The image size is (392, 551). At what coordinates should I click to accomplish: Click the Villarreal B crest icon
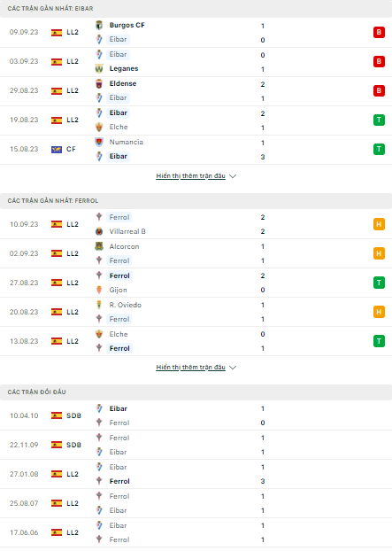pyautogui.click(x=99, y=231)
